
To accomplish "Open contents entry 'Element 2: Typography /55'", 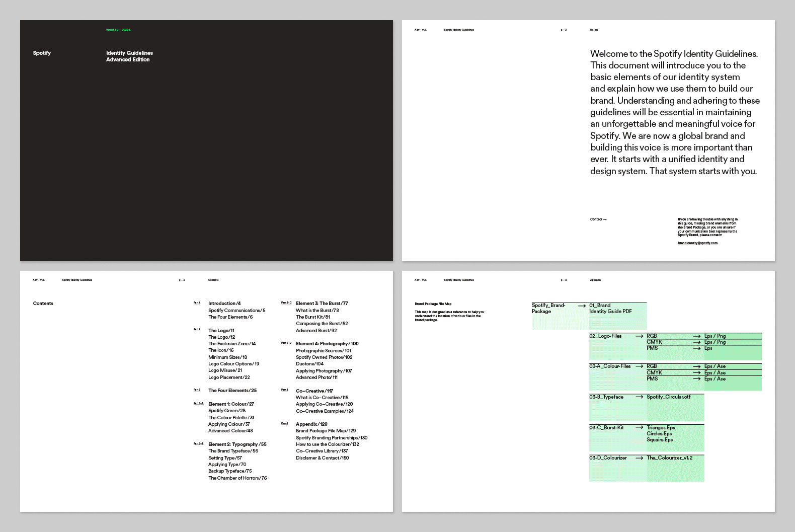I will pyautogui.click(x=237, y=444).
